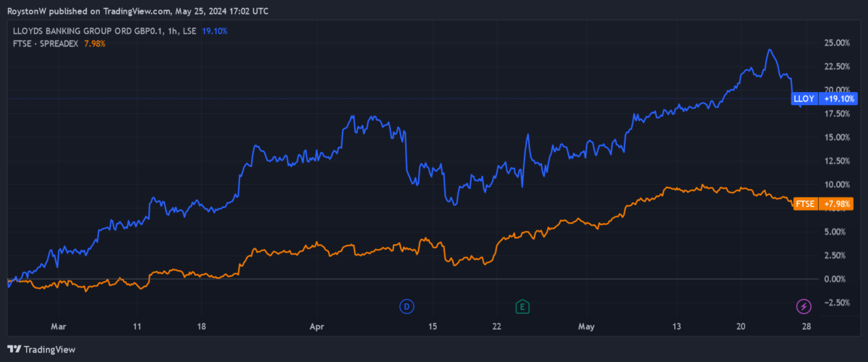Select the blue LLOY price scale tag
The height and width of the screenshot is (362, 868).
[x=803, y=98]
